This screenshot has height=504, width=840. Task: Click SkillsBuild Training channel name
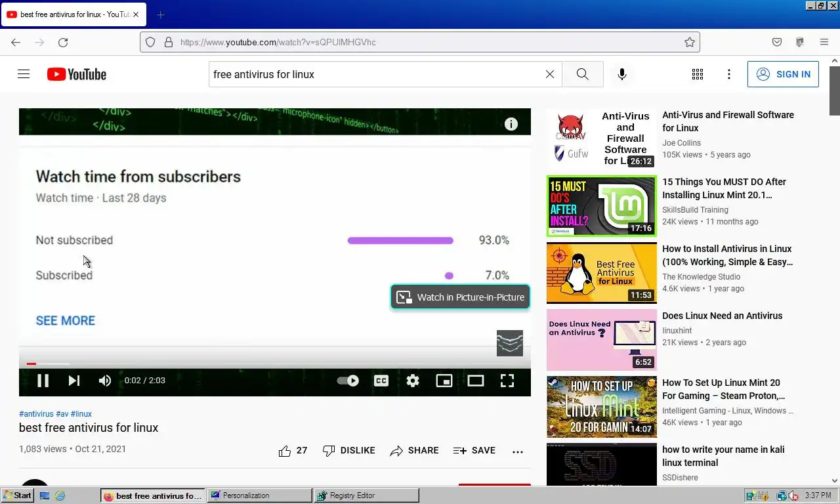(695, 210)
